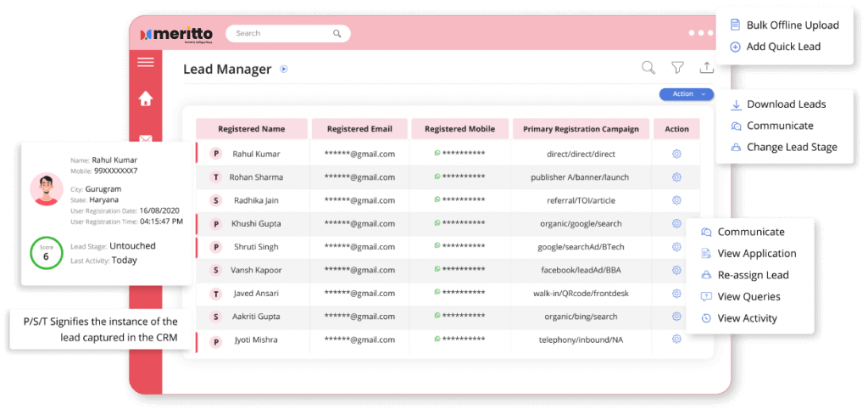The image size is (868, 415).
Task: Click the Home icon in the sidebar
Action: (145, 99)
